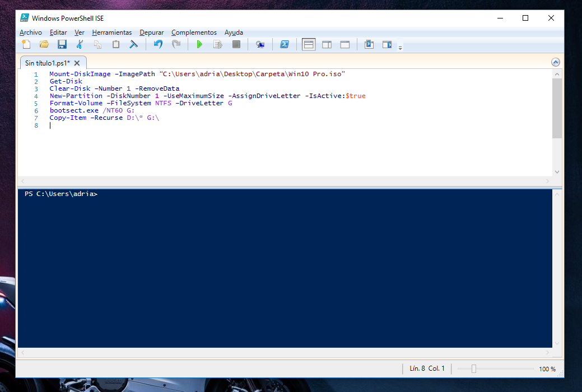Click the console prompt PS C:\Users\adria>
Viewport: 582px width, 392px height.
61,194
